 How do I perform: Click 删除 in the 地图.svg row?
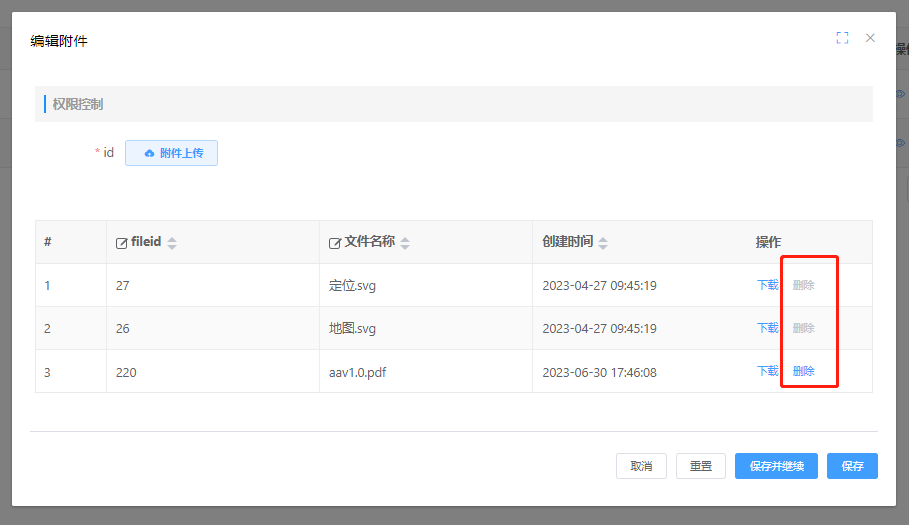(x=803, y=328)
